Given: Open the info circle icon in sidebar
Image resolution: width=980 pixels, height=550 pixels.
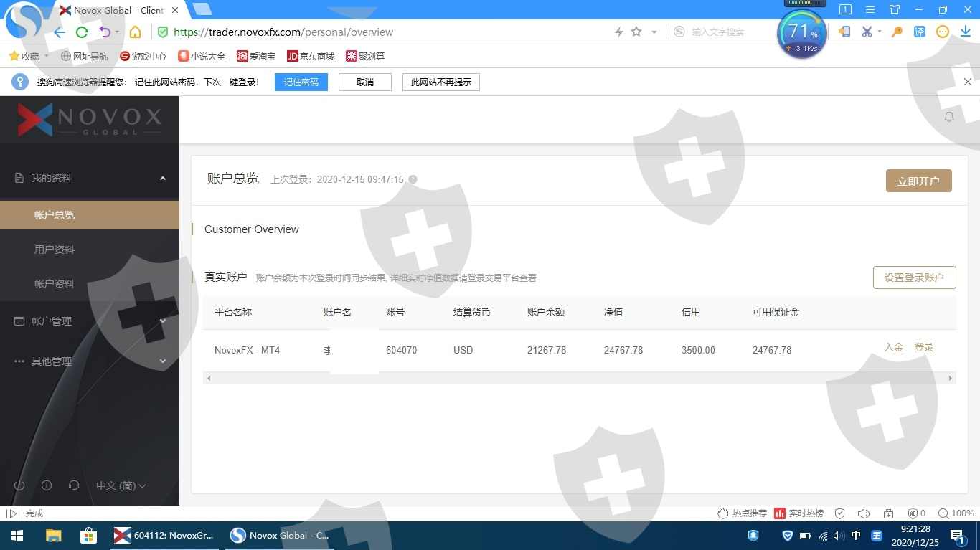Looking at the screenshot, I should tap(47, 485).
